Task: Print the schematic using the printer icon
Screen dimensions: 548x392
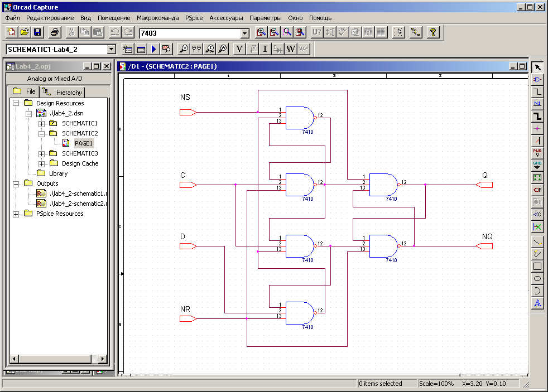Action: 54,32
